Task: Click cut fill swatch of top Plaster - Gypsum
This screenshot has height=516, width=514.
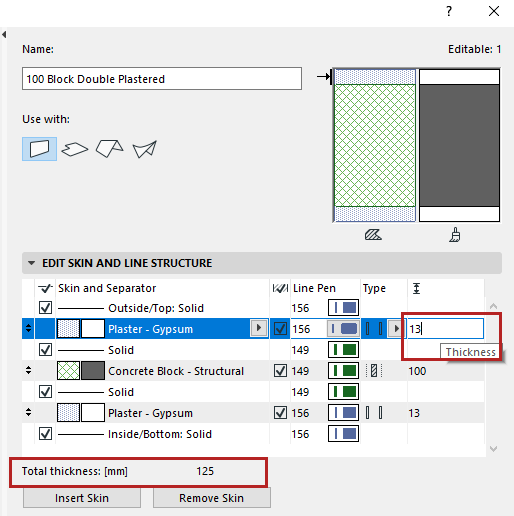Action: (68, 329)
